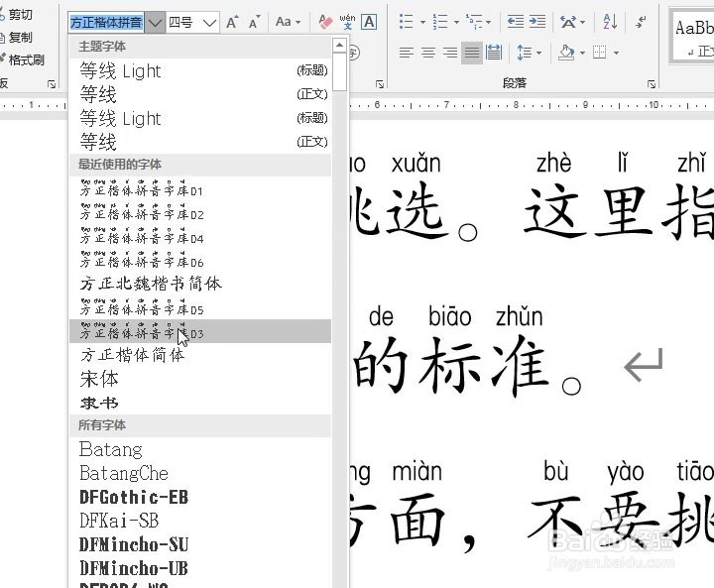This screenshot has width=714, height=588.
Task: Align text left
Action: (x=407, y=53)
